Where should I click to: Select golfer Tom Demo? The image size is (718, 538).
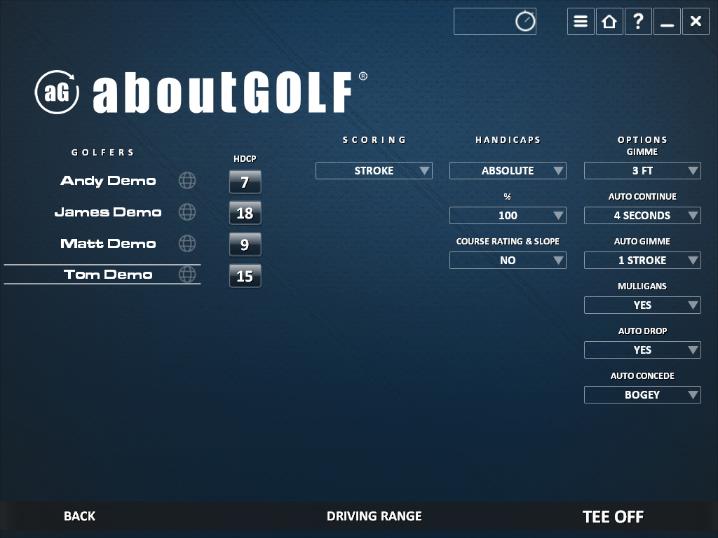(x=108, y=275)
